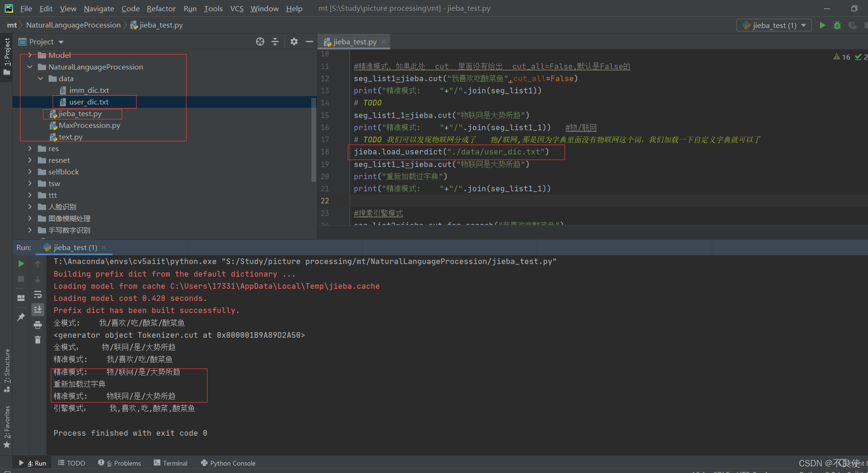The image size is (868, 473).
Task: Click the load_userdict line 18 in editor
Action: coord(451,152)
